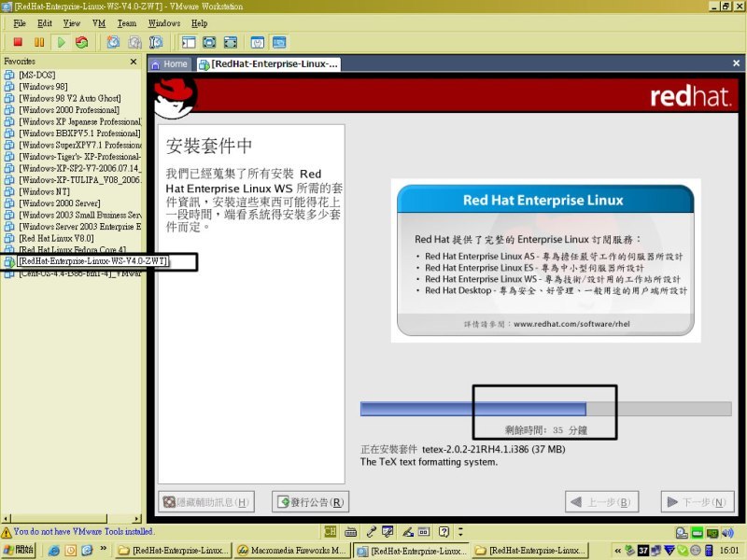Click the Suspend (pause) toolbar icon
This screenshot has height=560, width=747.
pyautogui.click(x=39, y=42)
